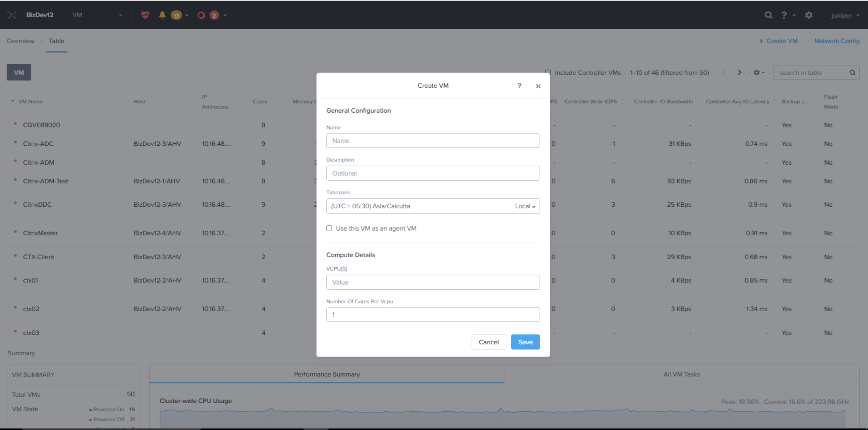The image size is (868, 430).
Task: Click the health heart icon
Action: click(x=145, y=15)
